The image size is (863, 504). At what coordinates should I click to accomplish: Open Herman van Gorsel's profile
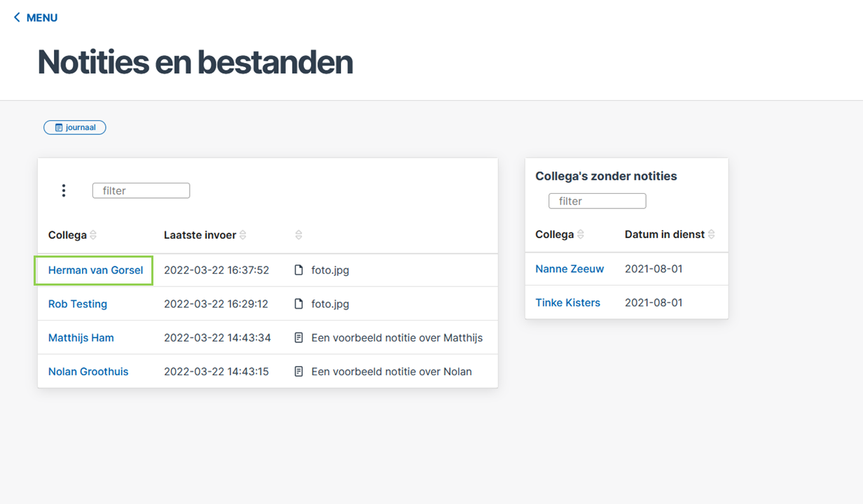[x=95, y=270]
